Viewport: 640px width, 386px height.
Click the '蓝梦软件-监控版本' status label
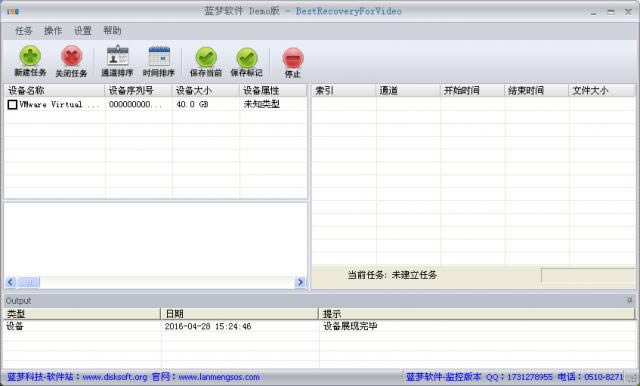(444, 377)
